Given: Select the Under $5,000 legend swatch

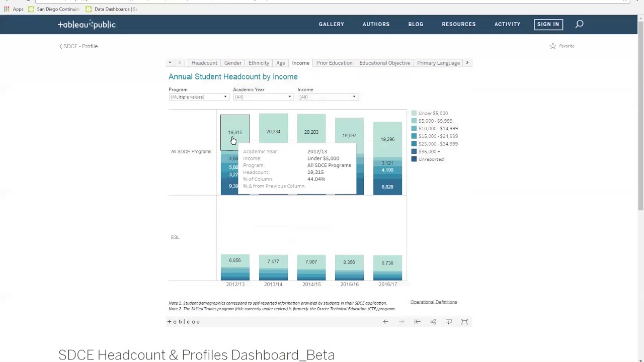Looking at the screenshot, I should [414, 113].
